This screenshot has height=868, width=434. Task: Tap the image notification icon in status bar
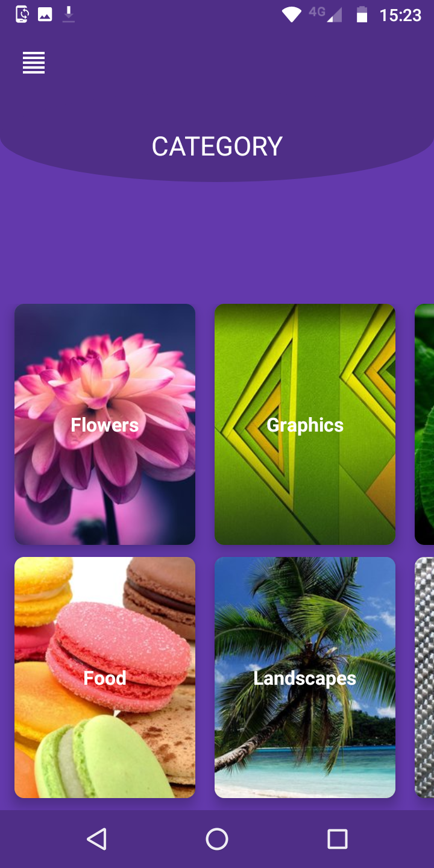pyautogui.click(x=45, y=14)
